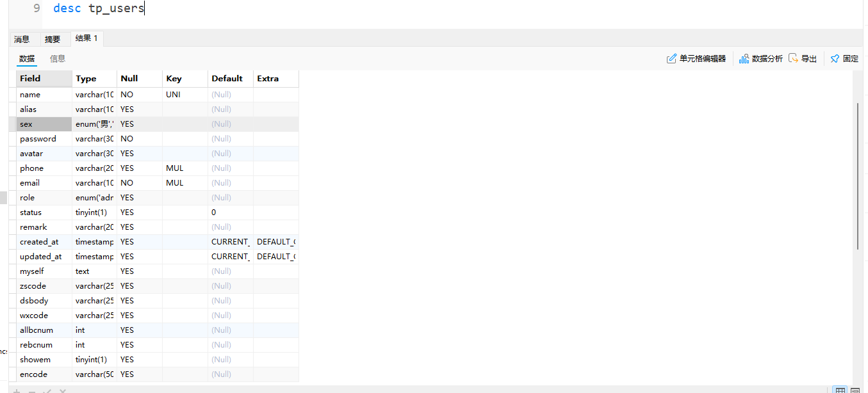
Task: Select the 结果 1 tab
Action: 86,38
